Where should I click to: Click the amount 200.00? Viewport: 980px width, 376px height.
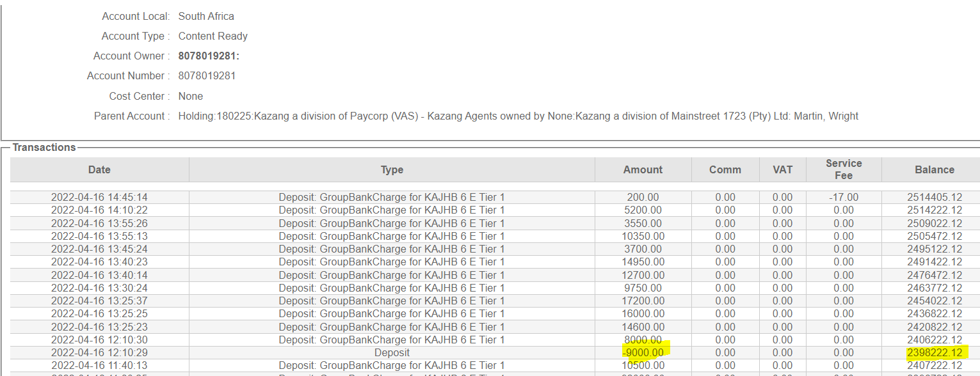click(643, 197)
